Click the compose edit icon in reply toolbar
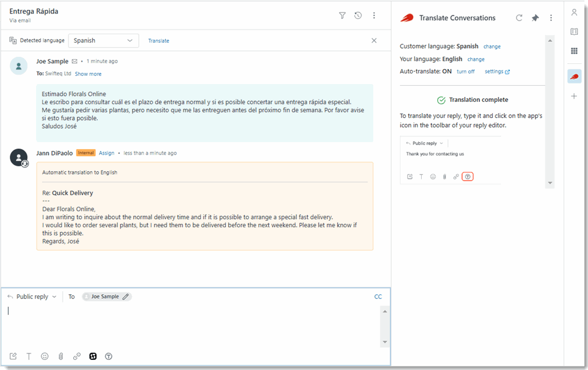 click(x=13, y=356)
